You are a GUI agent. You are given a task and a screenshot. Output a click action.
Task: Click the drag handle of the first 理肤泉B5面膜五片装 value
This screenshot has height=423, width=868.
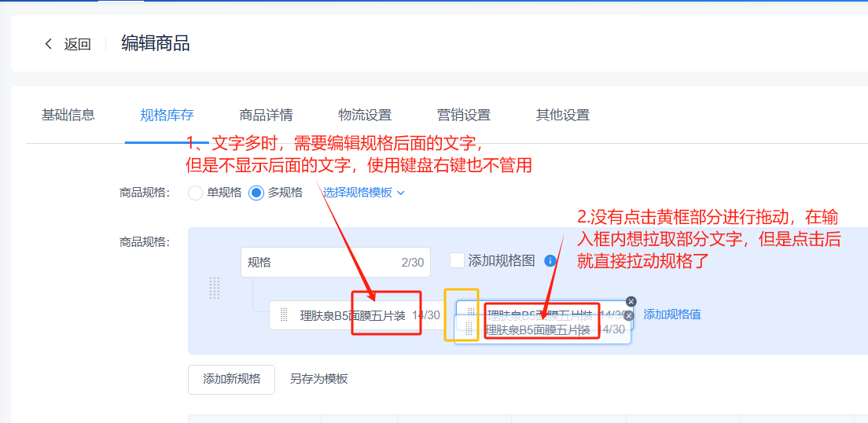(284, 315)
